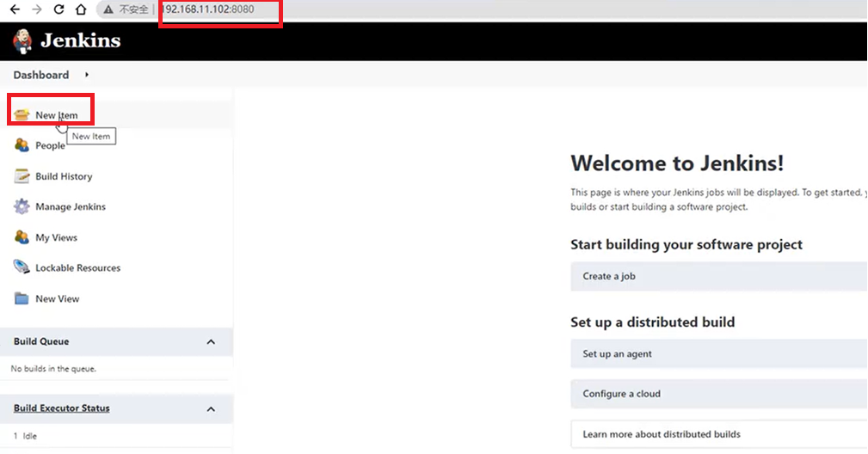Click the Build Queue heading text
This screenshot has height=454, width=868.
[x=41, y=341]
